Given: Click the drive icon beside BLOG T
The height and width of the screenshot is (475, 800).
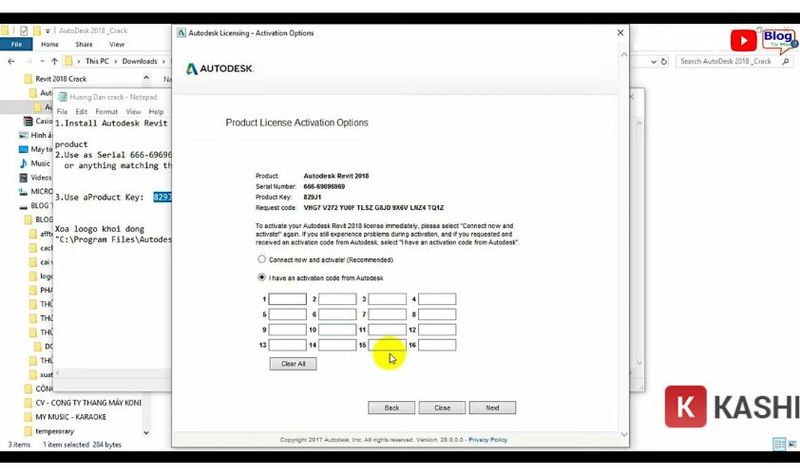Looking at the screenshot, I should point(23,206).
